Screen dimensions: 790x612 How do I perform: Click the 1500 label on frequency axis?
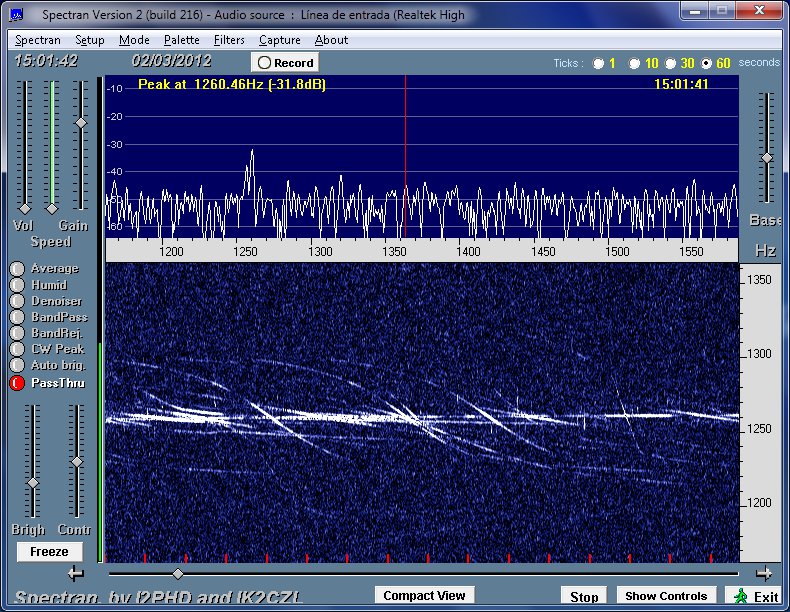[x=617, y=251]
